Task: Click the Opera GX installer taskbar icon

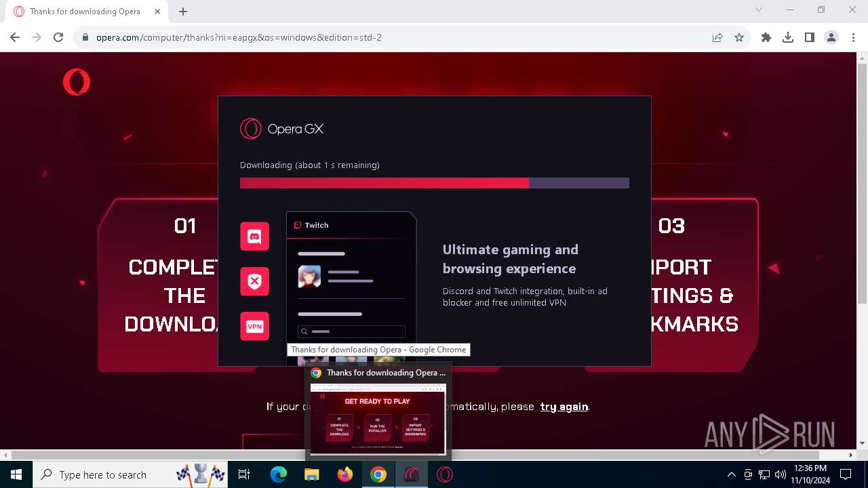Action: pos(412,474)
